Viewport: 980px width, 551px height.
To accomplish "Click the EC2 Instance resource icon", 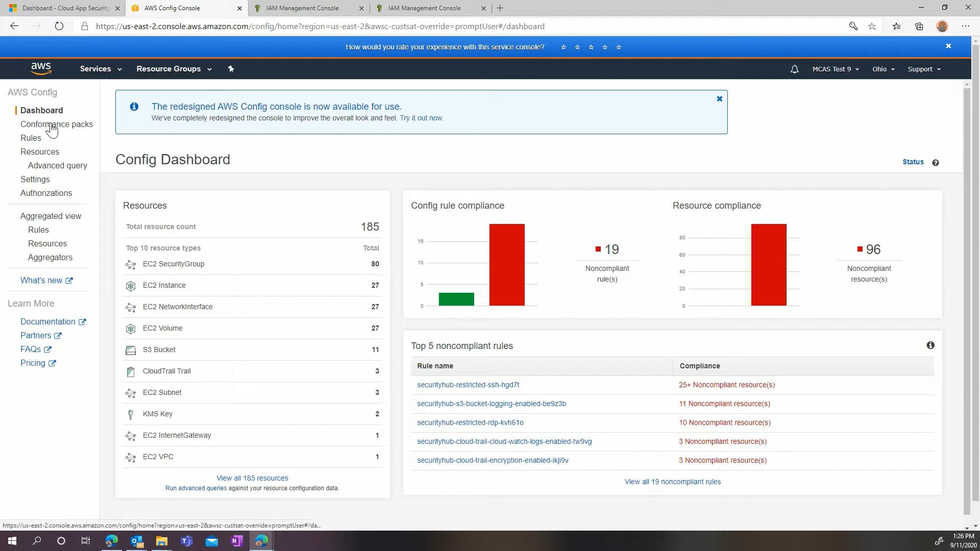I will [x=131, y=286].
